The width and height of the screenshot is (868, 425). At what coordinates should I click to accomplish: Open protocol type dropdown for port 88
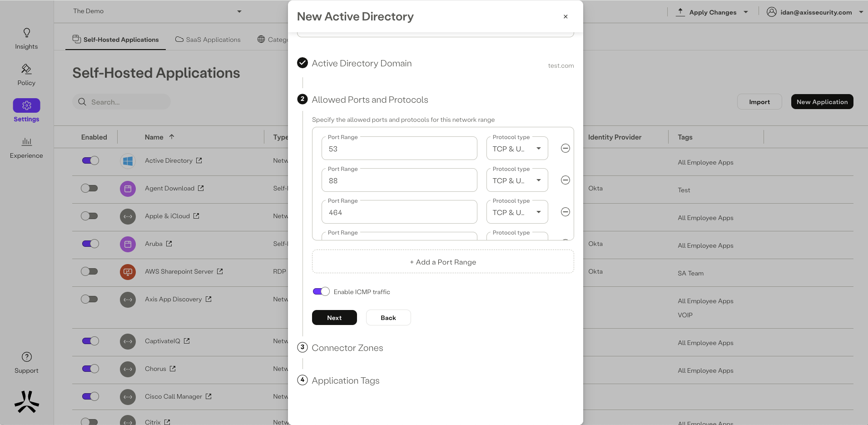[517, 180]
